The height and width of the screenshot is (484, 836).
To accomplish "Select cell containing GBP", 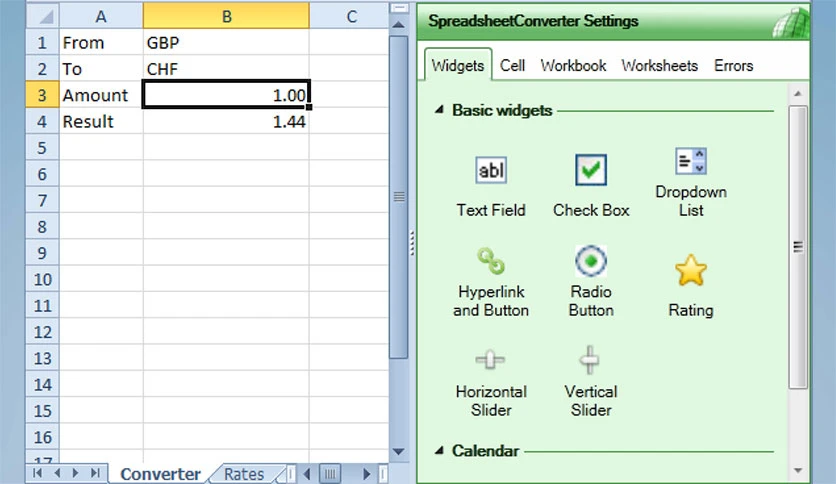I will (x=226, y=43).
